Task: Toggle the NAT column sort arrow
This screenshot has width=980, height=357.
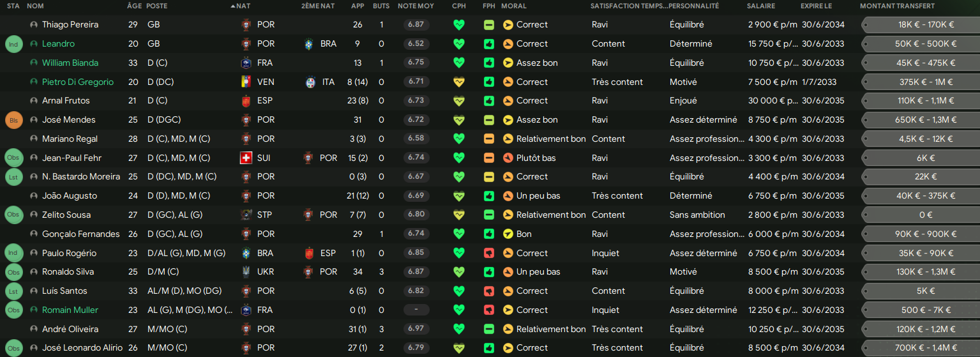Action: pos(233,6)
